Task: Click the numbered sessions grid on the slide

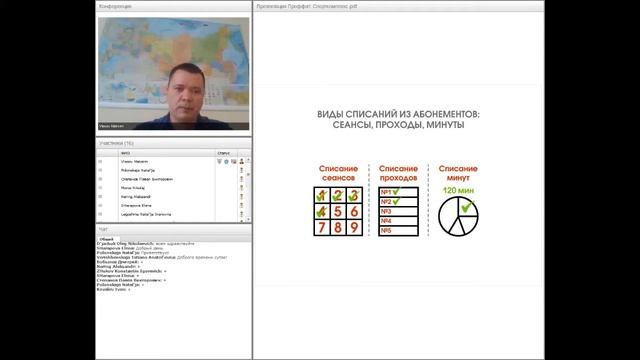Action: pos(338,211)
